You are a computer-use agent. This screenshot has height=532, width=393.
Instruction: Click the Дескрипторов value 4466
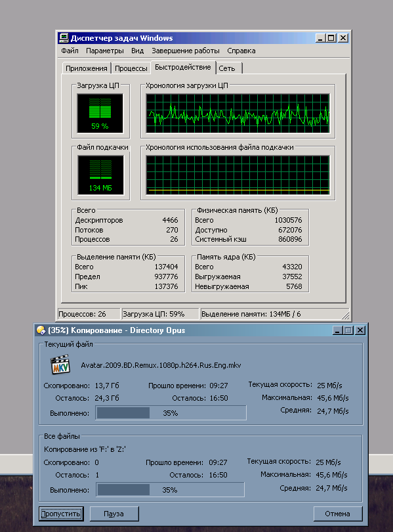[x=170, y=220]
